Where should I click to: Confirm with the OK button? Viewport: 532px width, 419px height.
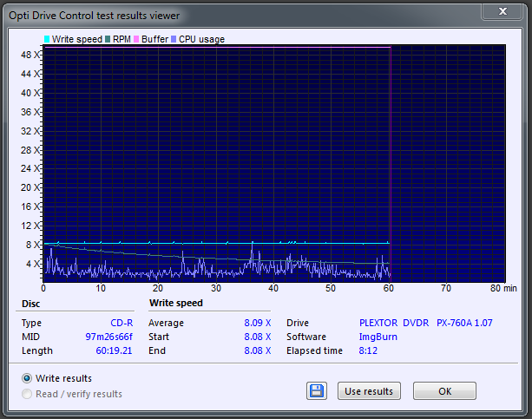point(444,391)
